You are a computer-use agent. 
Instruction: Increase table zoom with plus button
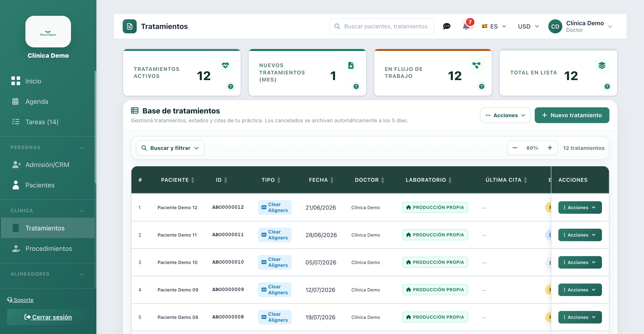pos(550,148)
